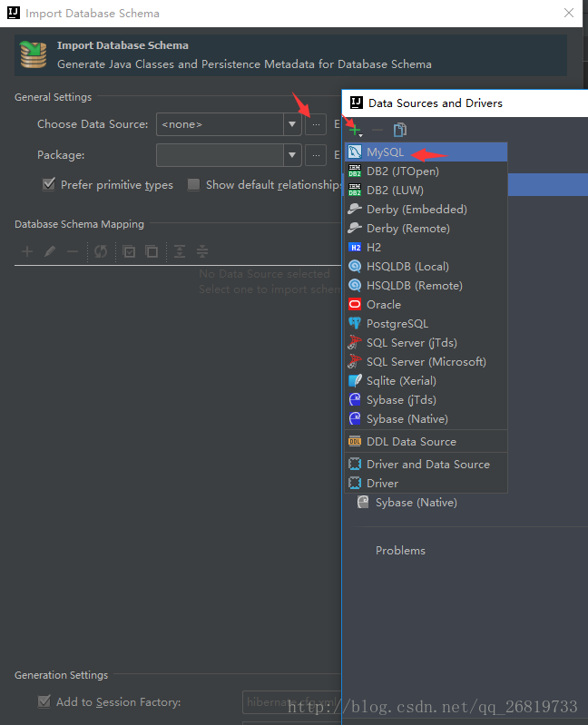Choose DDL Data Source option
Image resolution: width=588 pixels, height=725 pixels.
426,442
